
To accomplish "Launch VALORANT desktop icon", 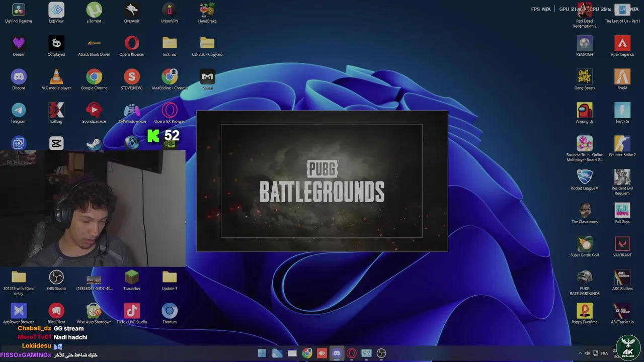I will tap(622, 247).
